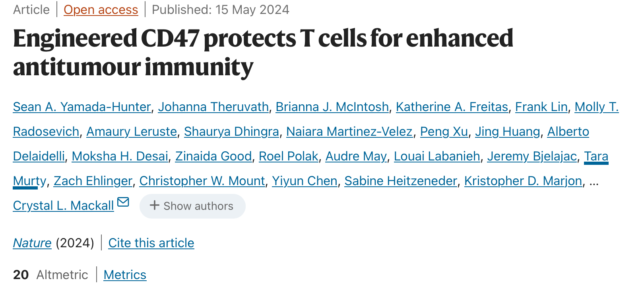Open author Sean A. Yamada-Hunter
This screenshot has width=644, height=299.
(82, 107)
